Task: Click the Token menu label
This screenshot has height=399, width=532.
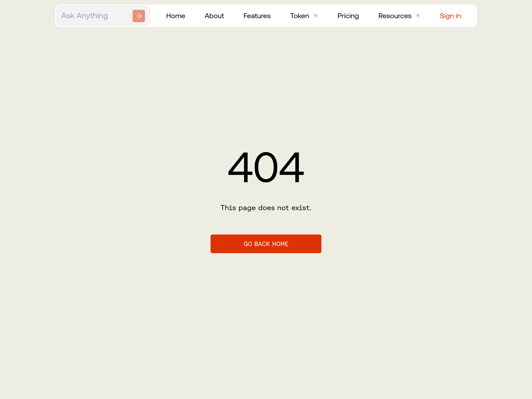Action: pos(299,16)
